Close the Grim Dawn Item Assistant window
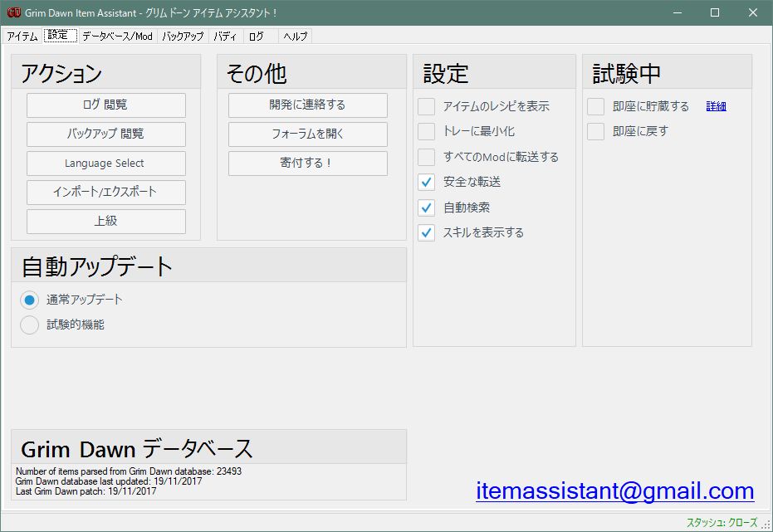Viewport: 773px width, 532px height. point(753,12)
